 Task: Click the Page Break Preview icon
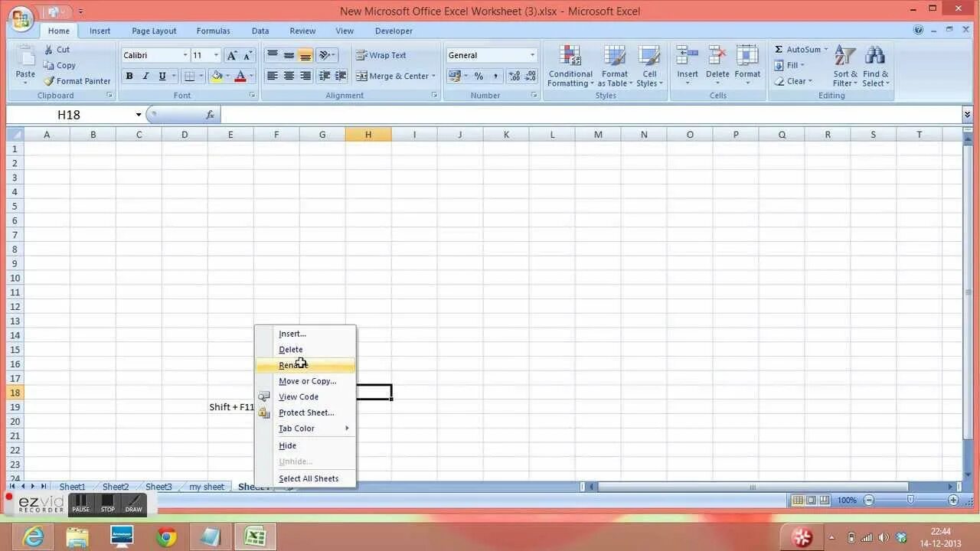pos(824,500)
